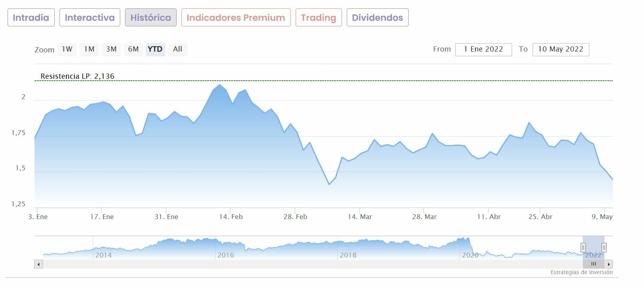Open Indicadores Premium tab
The image size is (644, 289).
[x=236, y=18]
